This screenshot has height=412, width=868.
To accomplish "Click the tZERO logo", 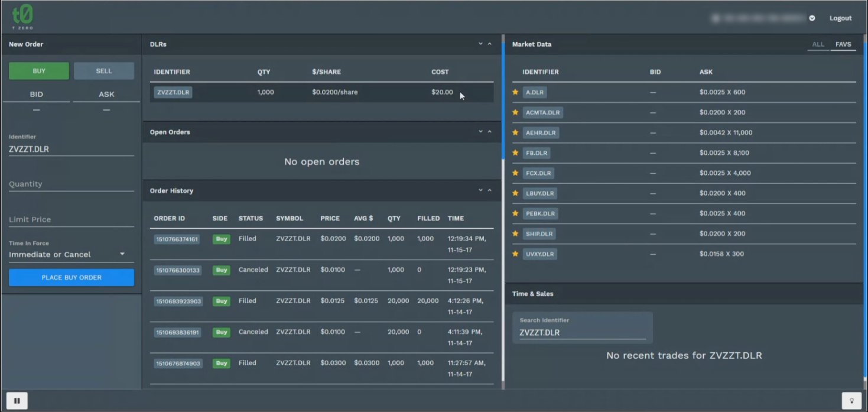I will click(22, 17).
